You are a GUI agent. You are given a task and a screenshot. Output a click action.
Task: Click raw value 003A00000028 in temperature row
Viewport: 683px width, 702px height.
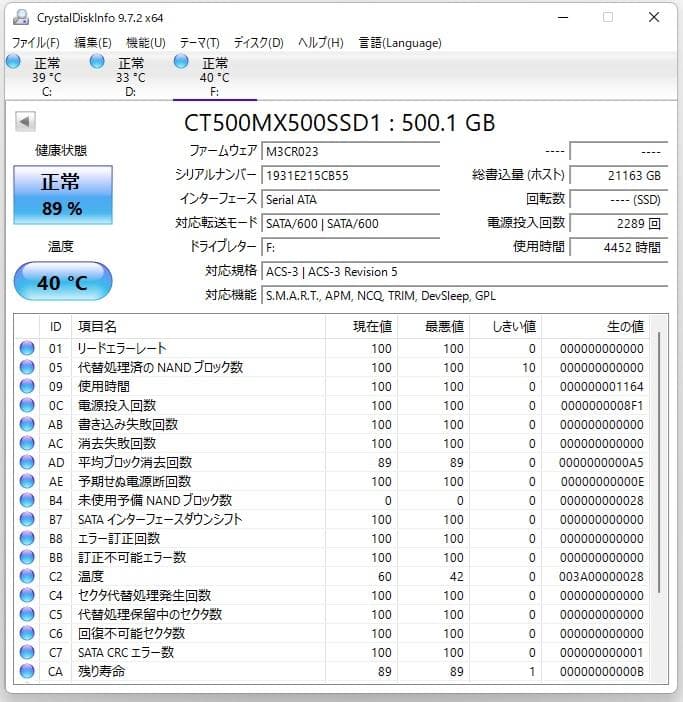pyautogui.click(x=601, y=577)
